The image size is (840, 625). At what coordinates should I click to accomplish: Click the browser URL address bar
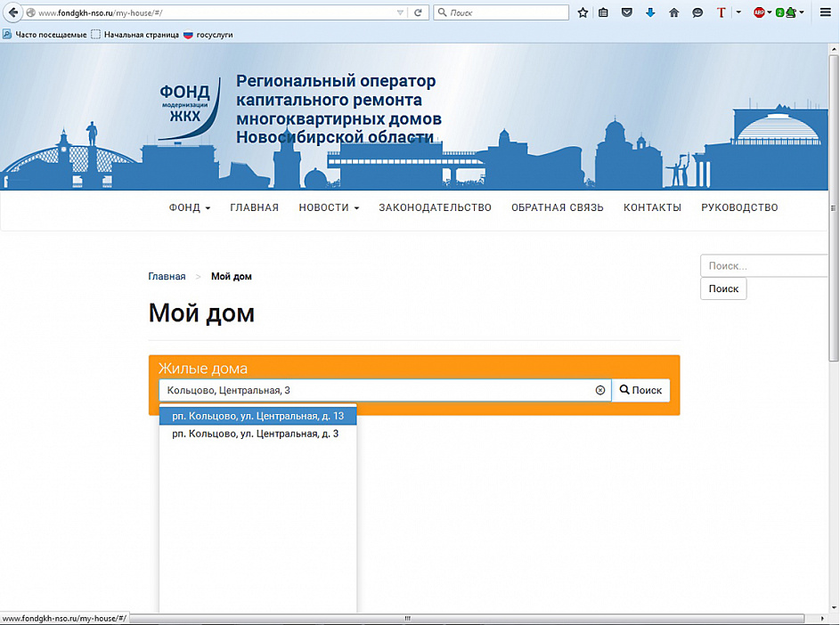[215, 12]
